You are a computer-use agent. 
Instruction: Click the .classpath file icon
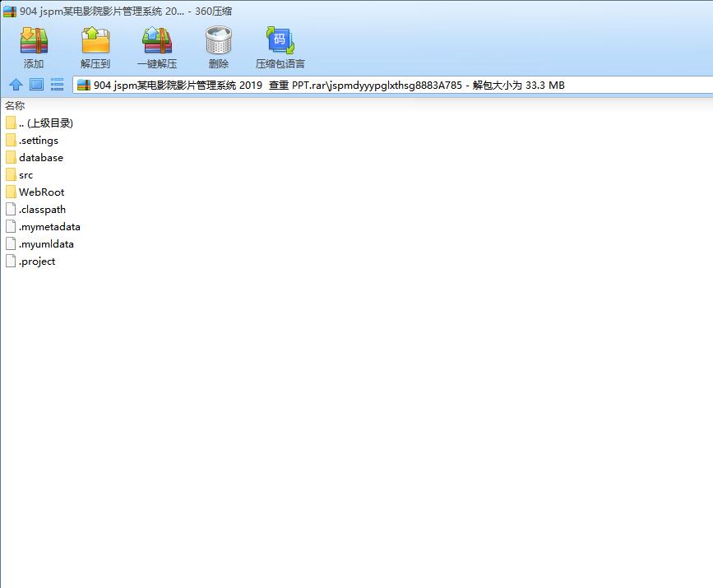[x=11, y=209]
